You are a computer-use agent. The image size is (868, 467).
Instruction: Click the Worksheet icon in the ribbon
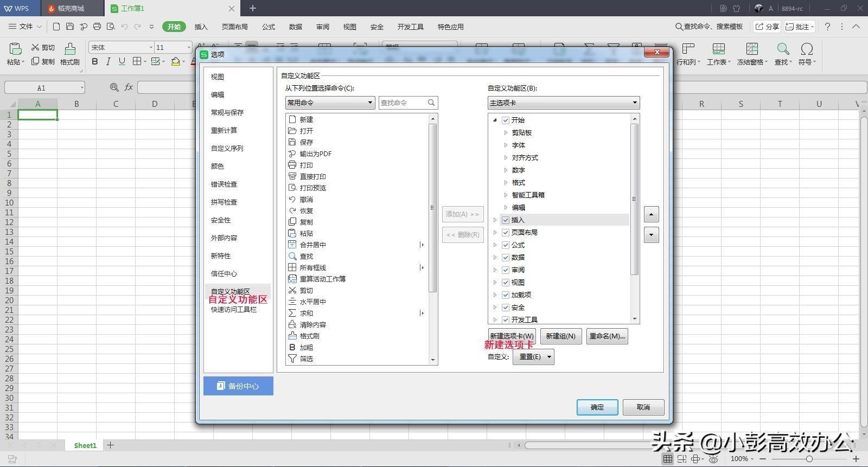pyautogui.click(x=719, y=49)
